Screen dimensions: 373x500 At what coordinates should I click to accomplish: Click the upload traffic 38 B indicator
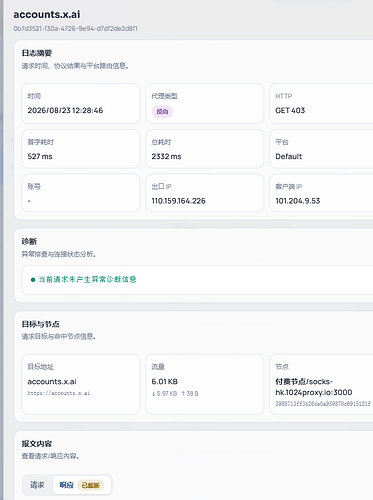click(190, 394)
